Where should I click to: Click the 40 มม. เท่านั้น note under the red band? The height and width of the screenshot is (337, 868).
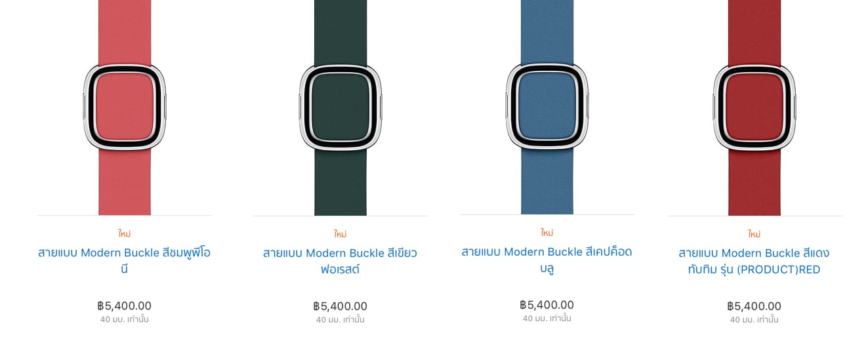(754, 320)
